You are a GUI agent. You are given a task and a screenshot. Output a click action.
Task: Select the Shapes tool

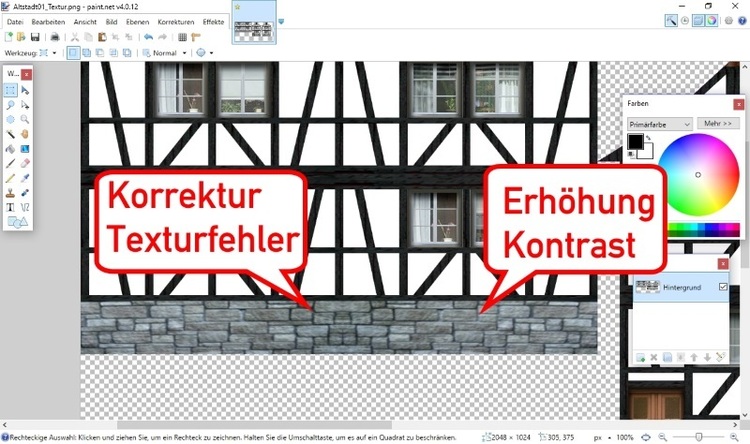point(17,222)
